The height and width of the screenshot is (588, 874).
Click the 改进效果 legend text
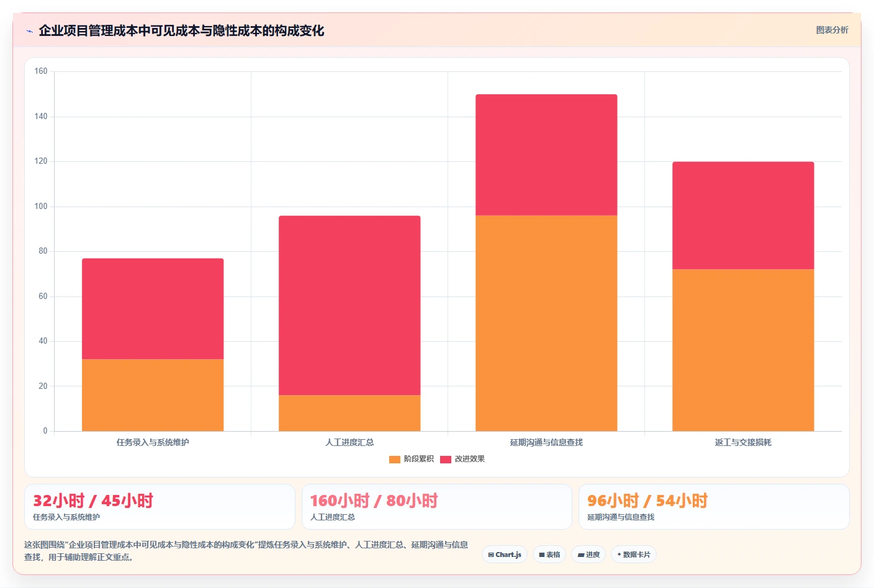[x=470, y=459]
